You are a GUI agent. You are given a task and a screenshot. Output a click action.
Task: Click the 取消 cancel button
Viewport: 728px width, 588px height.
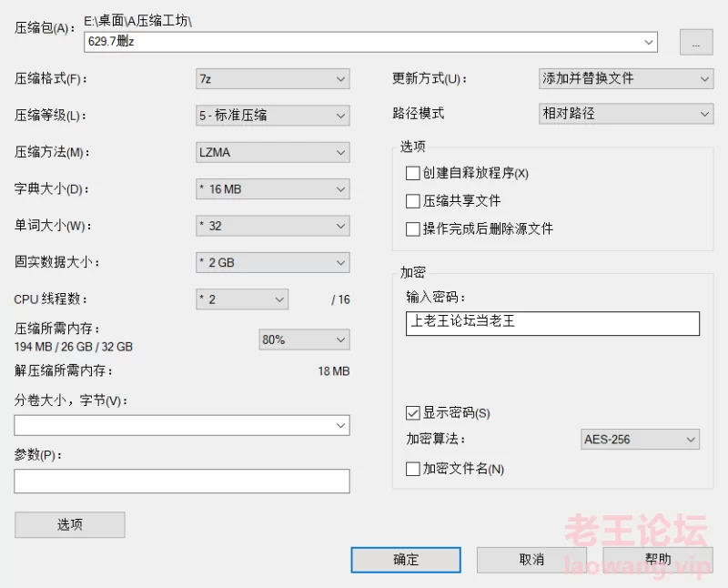coord(531,560)
